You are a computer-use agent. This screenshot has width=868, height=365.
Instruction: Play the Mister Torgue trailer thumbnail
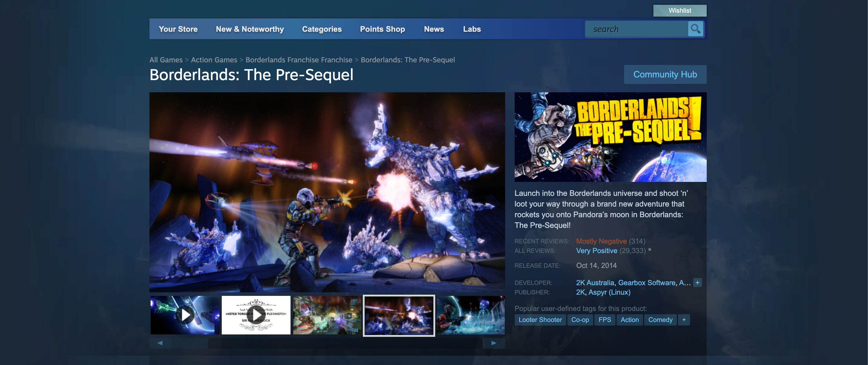tap(256, 315)
